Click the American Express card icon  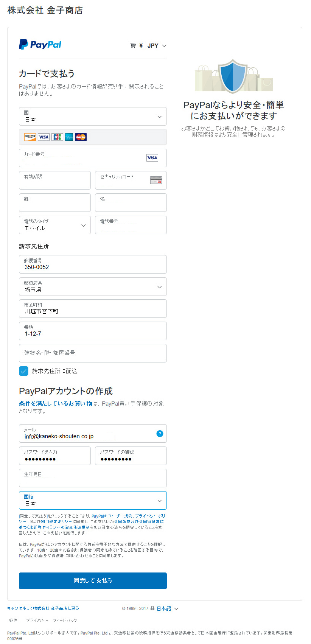[x=69, y=137]
